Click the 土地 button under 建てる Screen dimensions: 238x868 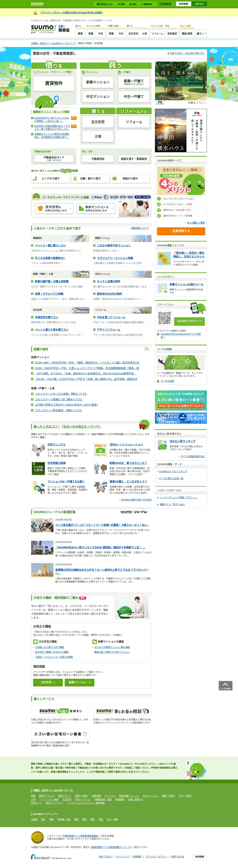(97, 137)
